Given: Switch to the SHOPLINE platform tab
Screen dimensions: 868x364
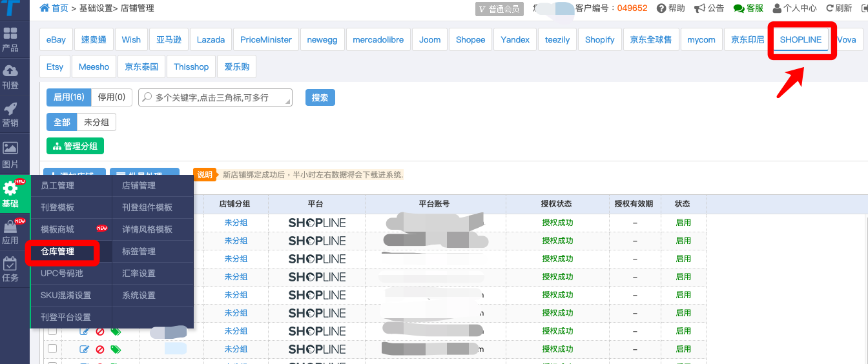Looking at the screenshot, I should (x=801, y=39).
